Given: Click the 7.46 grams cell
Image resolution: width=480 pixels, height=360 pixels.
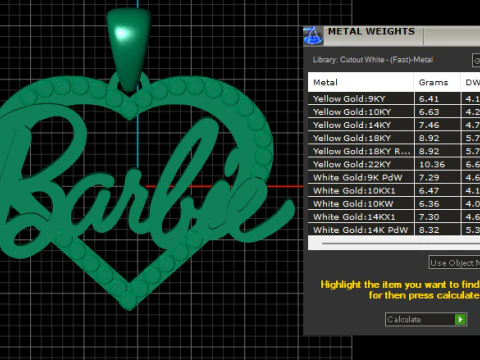Looking at the screenshot, I should point(437,125).
